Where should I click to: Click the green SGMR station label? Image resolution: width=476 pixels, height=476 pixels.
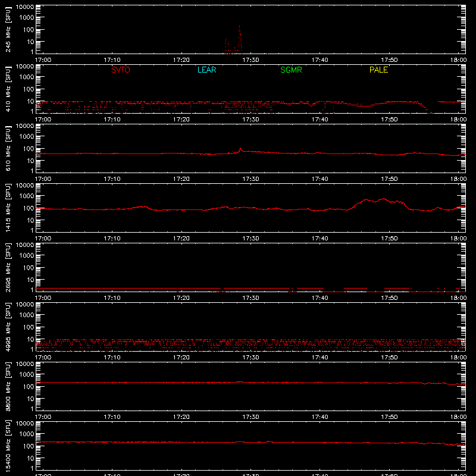tap(291, 70)
